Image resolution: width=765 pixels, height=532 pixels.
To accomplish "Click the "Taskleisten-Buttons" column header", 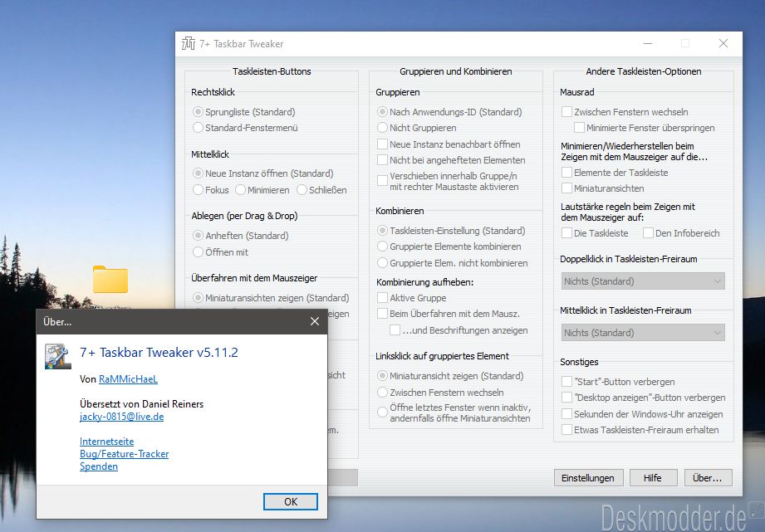I will [272, 71].
